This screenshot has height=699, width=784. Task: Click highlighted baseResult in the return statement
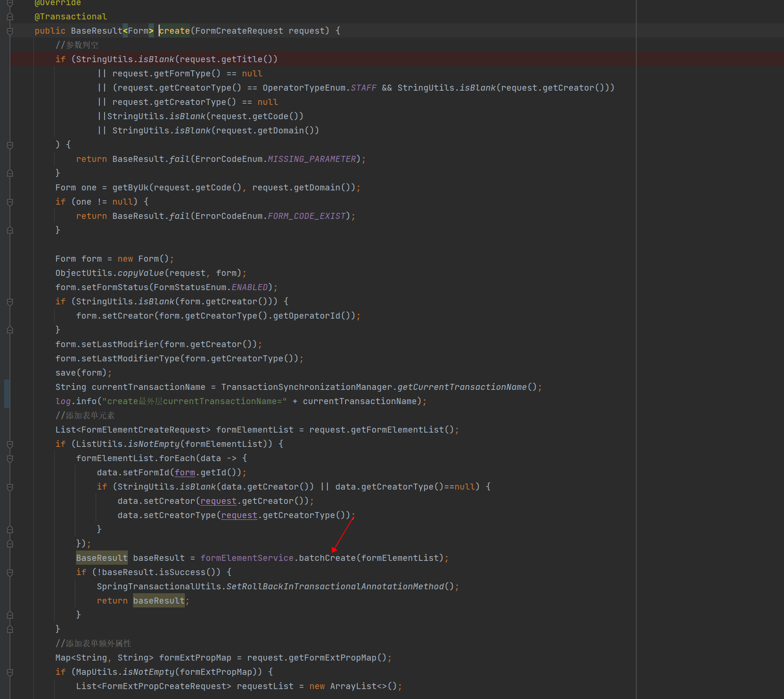coord(159,601)
